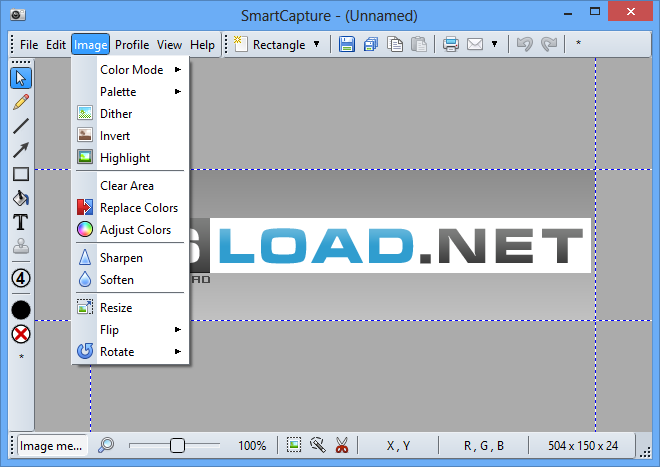Image resolution: width=660 pixels, height=467 pixels.
Task: Open the Edit menu
Action: point(56,45)
